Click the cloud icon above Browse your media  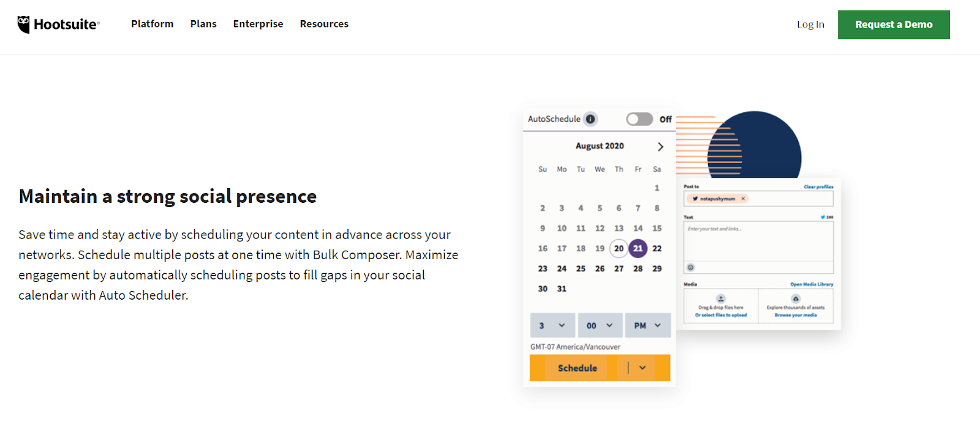point(796,299)
